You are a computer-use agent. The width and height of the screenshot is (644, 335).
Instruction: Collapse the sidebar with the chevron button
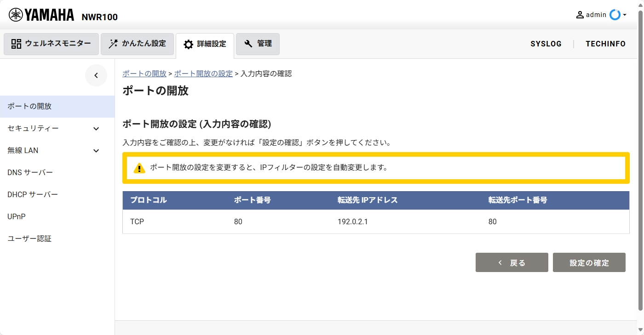96,75
